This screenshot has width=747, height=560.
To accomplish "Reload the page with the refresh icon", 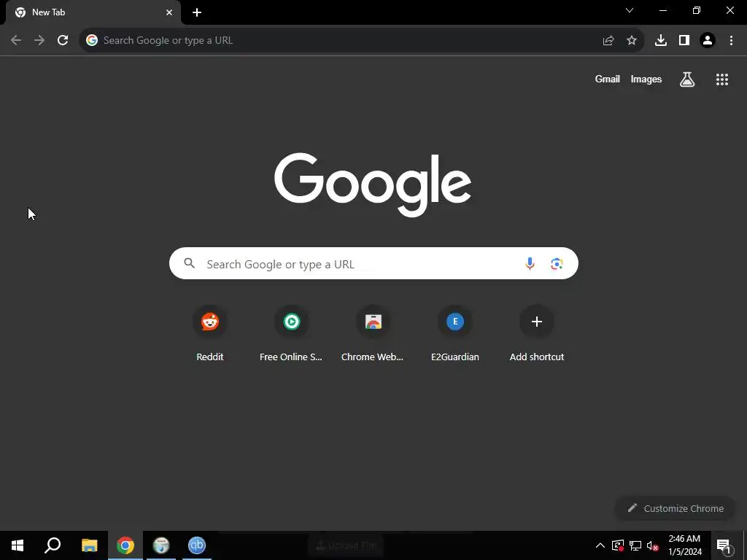I will [63, 40].
